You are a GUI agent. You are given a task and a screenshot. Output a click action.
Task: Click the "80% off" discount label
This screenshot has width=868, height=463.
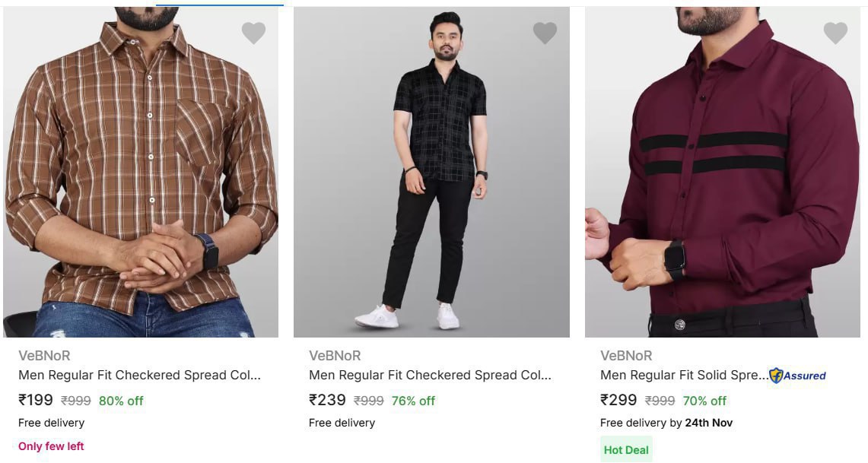(121, 401)
